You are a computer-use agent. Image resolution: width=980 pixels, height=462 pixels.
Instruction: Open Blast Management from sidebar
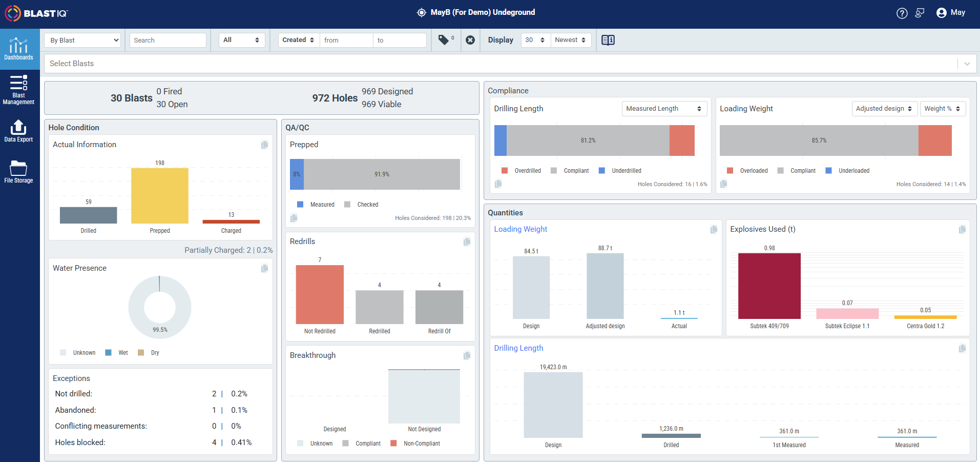point(18,90)
